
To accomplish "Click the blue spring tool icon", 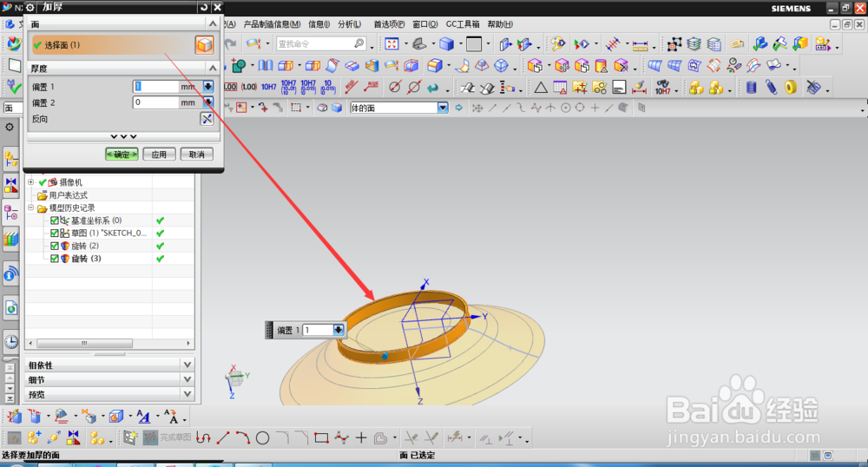I will click(x=771, y=87).
